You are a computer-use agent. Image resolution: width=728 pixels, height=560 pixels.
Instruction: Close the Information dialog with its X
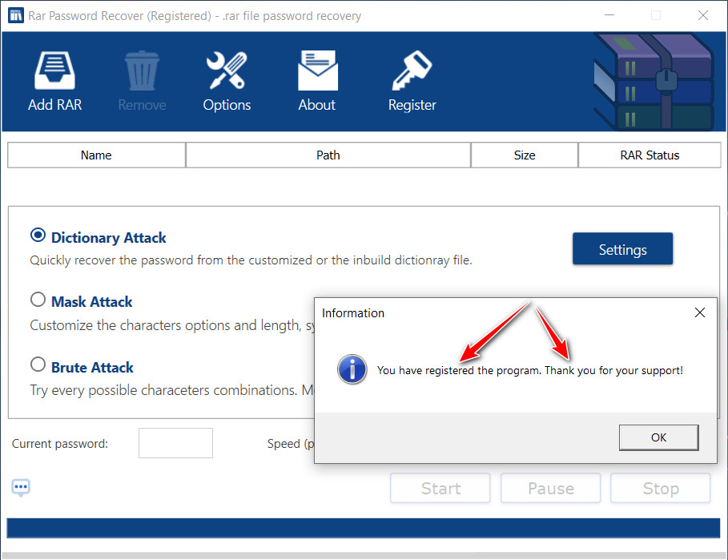tap(700, 312)
